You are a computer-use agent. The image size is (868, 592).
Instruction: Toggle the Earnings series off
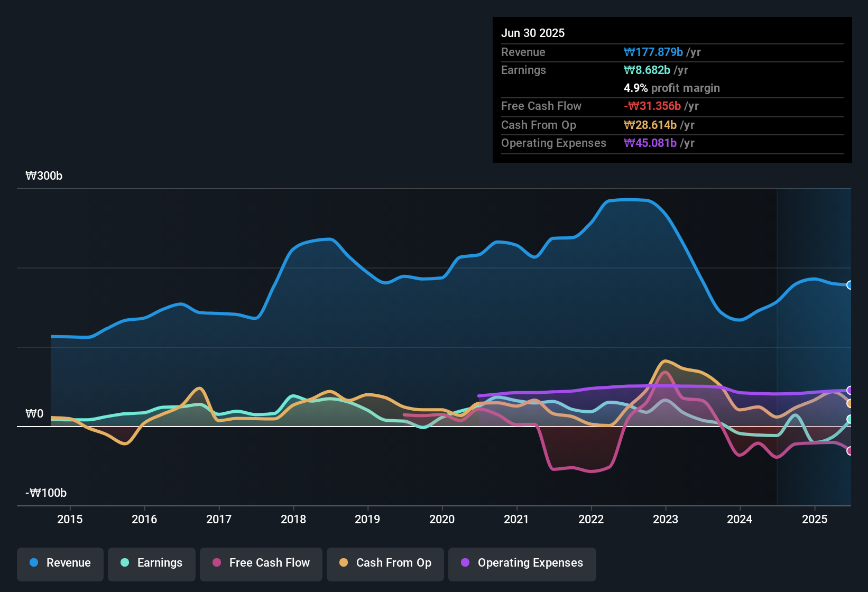[x=152, y=563]
